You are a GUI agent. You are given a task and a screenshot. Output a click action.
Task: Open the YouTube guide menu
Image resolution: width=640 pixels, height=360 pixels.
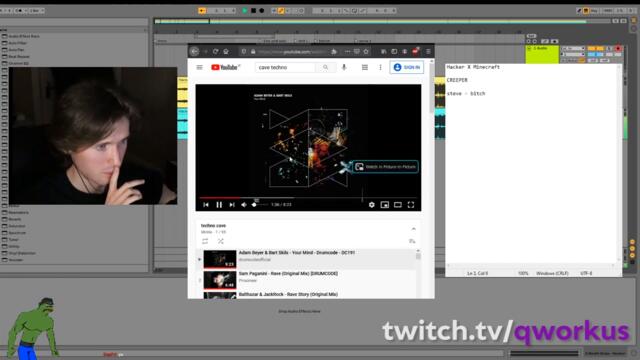click(x=200, y=67)
